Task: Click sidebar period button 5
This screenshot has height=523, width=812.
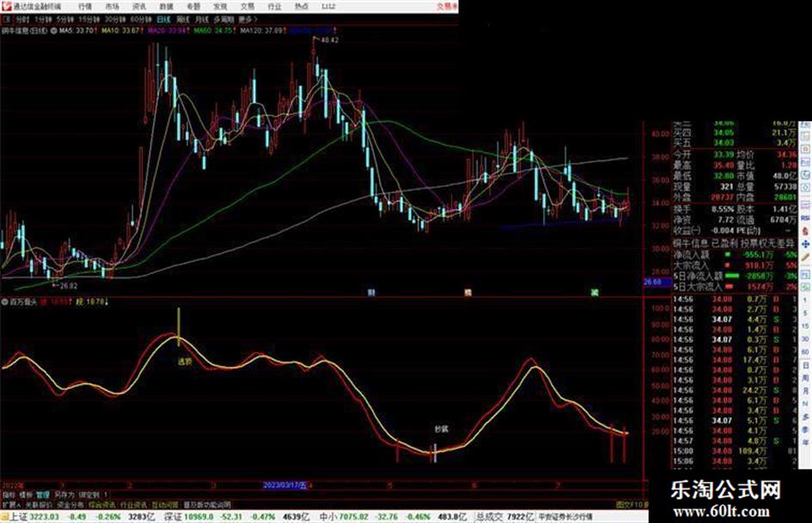Action: pos(805,313)
